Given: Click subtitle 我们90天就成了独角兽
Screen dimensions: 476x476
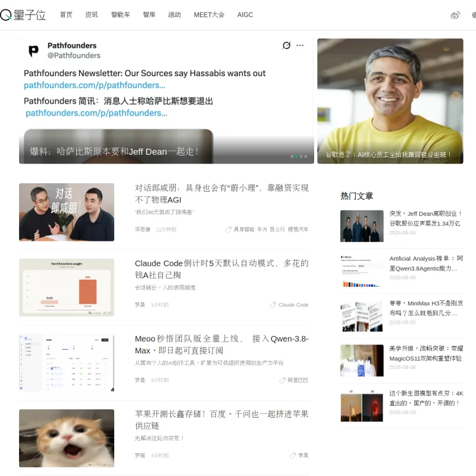Looking at the screenshot, I should pos(164,212).
